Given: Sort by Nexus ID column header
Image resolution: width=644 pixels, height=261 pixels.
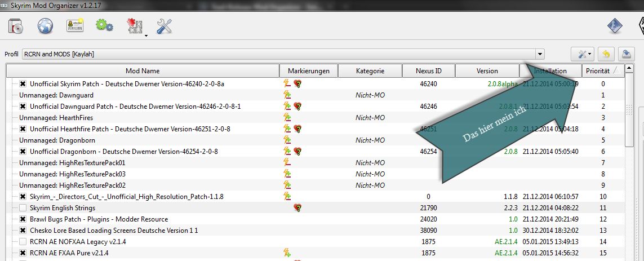Looking at the screenshot, I should pyautogui.click(x=428, y=70).
